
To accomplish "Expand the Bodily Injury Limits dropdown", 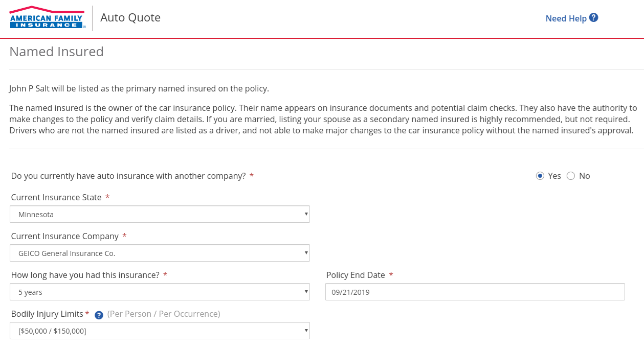I will click(160, 331).
